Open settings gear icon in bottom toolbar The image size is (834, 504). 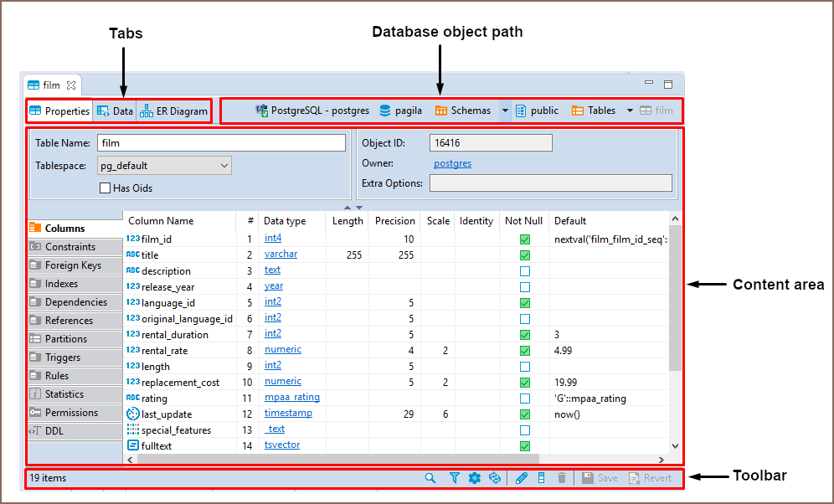[475, 478]
